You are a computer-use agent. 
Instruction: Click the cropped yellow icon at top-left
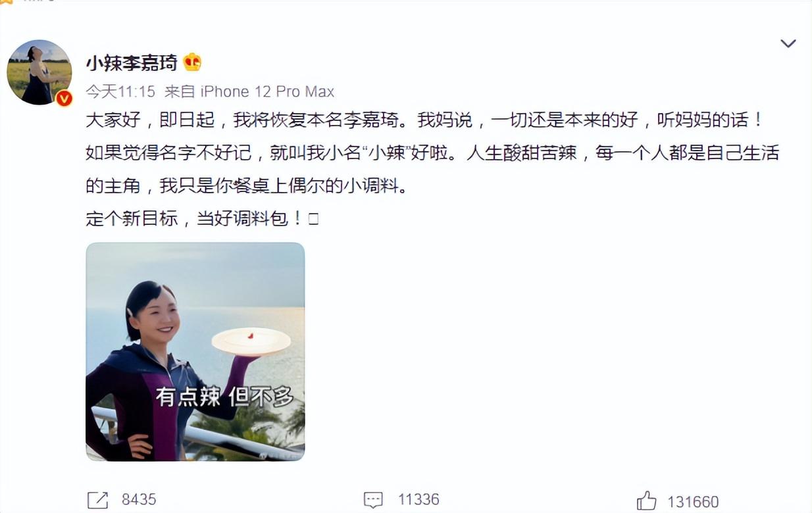[x=6, y=2]
